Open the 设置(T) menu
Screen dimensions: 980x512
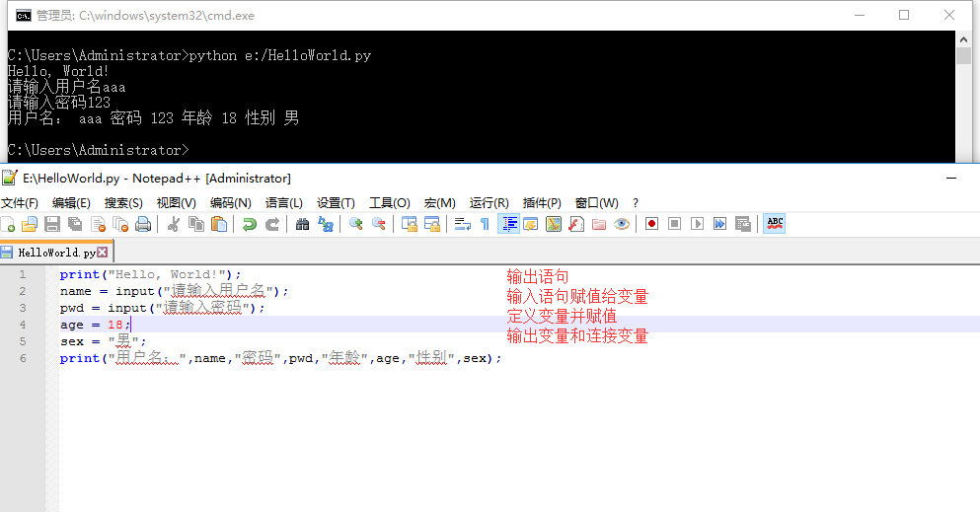click(x=336, y=203)
